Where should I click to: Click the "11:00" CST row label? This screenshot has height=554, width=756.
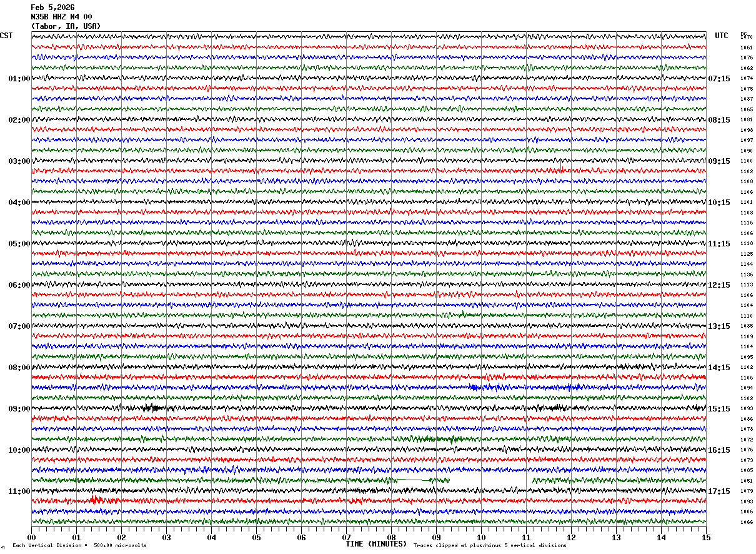coord(19,491)
